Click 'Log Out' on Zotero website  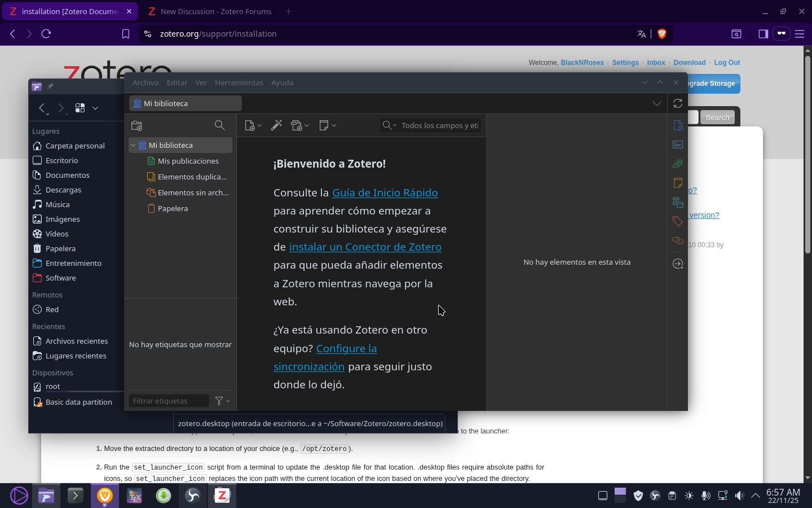tap(727, 63)
